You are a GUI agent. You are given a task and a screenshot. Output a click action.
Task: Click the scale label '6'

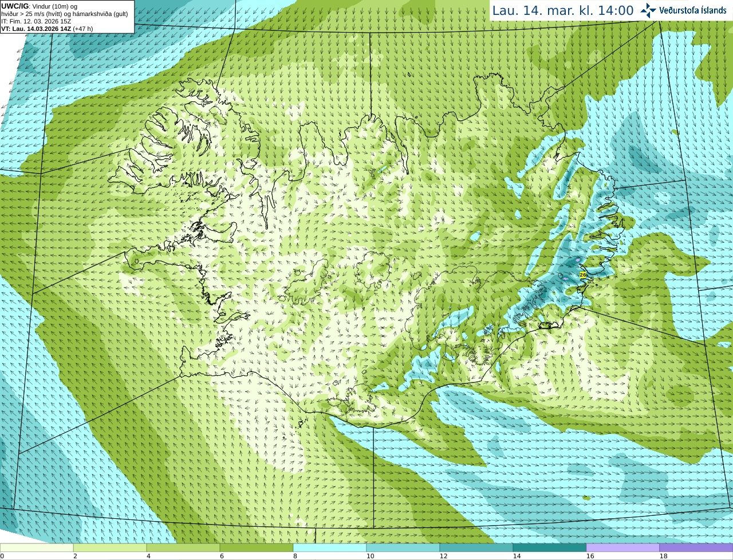[x=222, y=556]
